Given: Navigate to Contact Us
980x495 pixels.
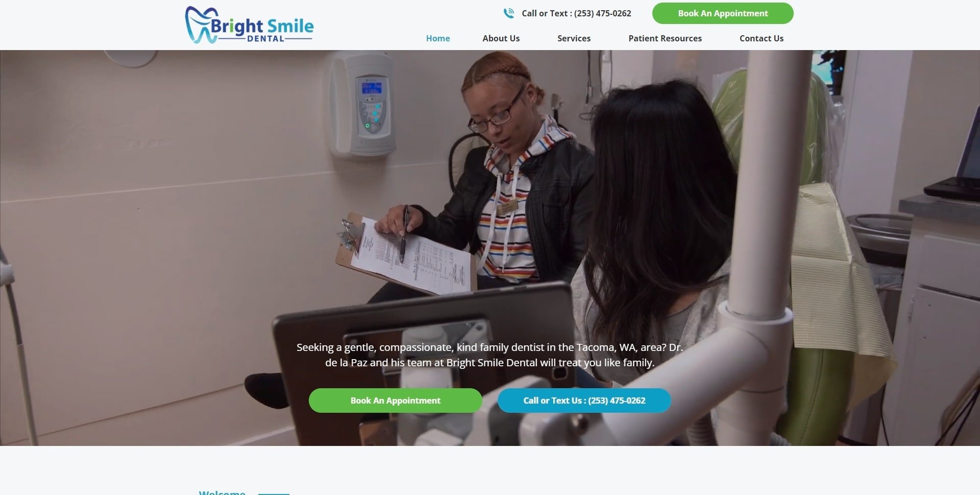Looking at the screenshot, I should 761,38.
